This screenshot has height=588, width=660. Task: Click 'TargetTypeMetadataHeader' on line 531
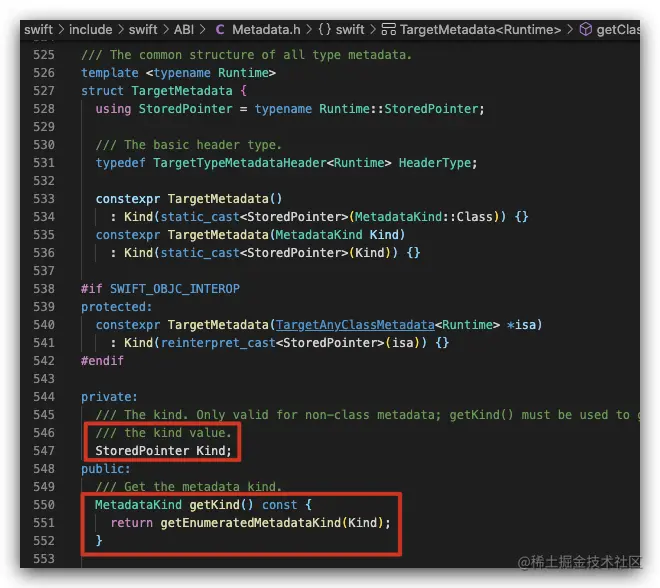click(x=240, y=163)
